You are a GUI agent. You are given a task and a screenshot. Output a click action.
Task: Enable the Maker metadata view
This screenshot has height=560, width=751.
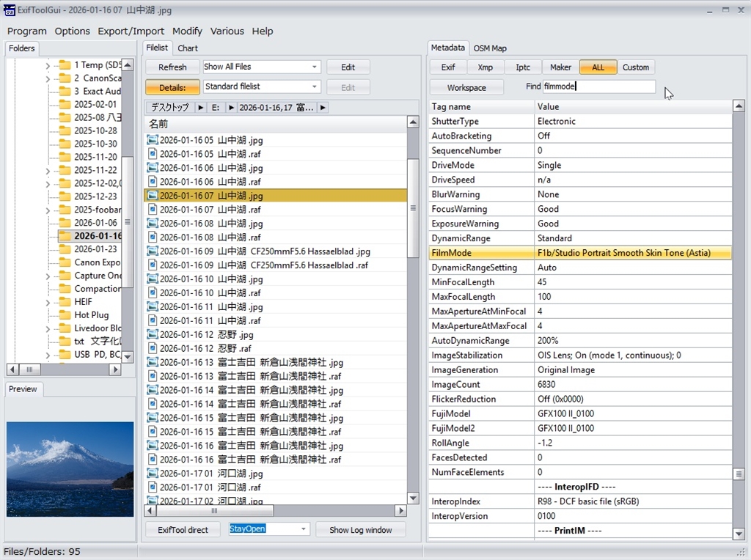(560, 67)
